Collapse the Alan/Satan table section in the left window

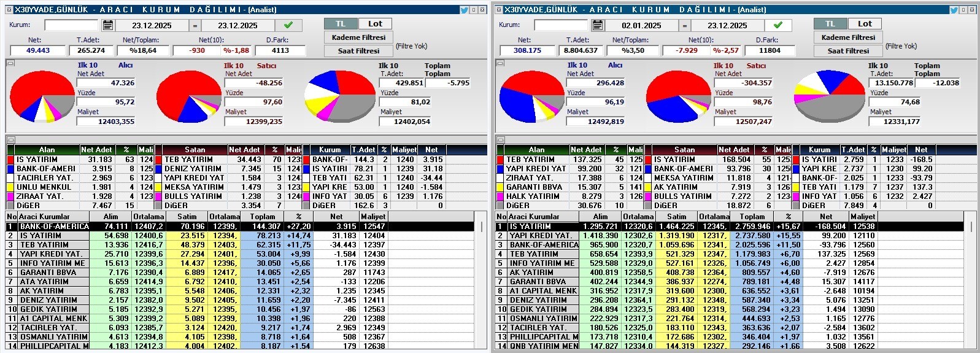[x=10, y=140]
